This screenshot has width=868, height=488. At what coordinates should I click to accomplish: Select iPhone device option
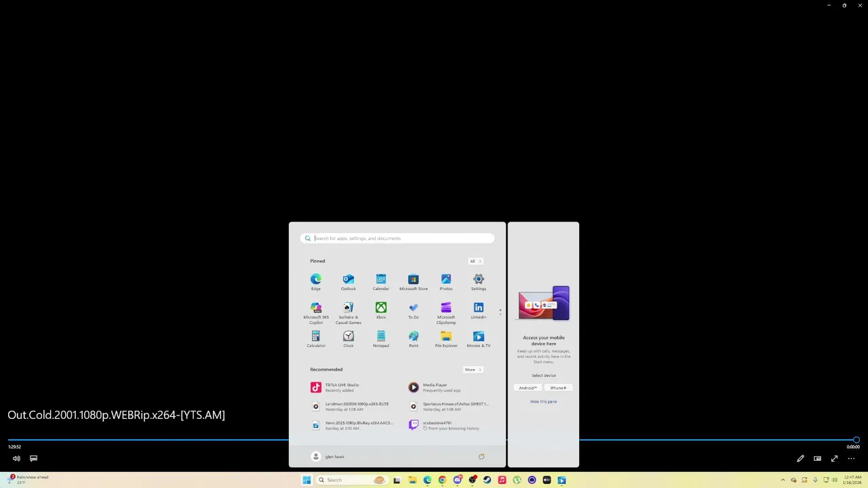point(558,388)
